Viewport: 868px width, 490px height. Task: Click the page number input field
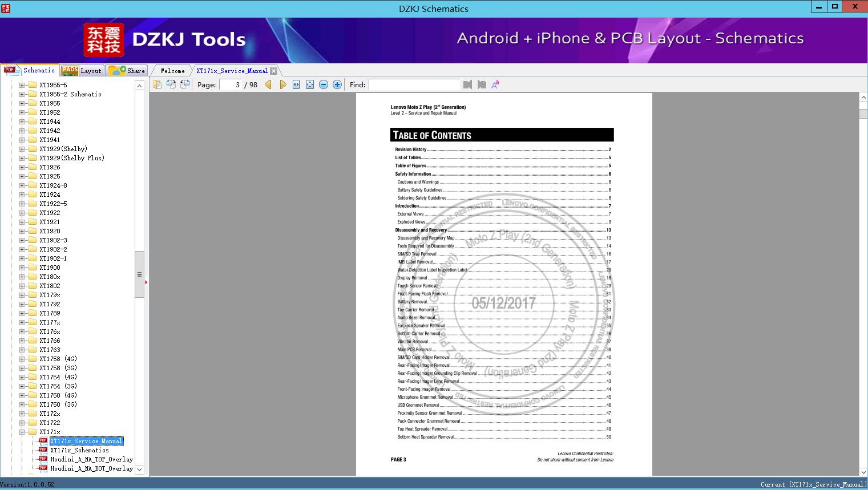coord(231,84)
